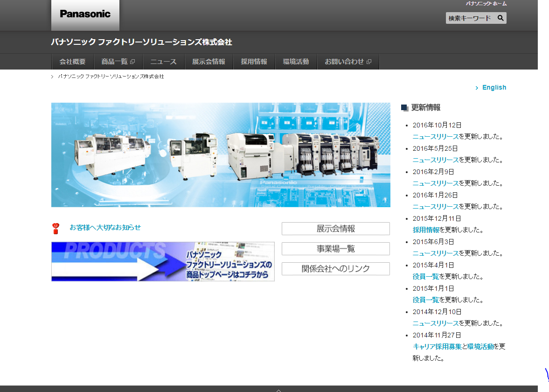Screen dimensions: 549x392
Task: Open the PRODUCTS banner image
Action: pyautogui.click(x=163, y=261)
